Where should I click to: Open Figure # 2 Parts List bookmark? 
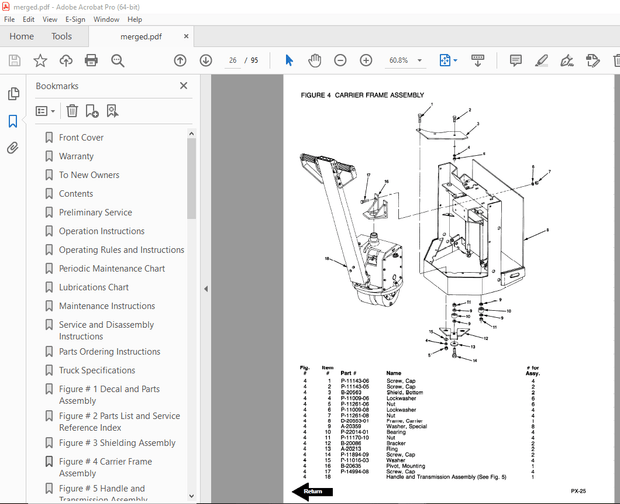(119, 422)
